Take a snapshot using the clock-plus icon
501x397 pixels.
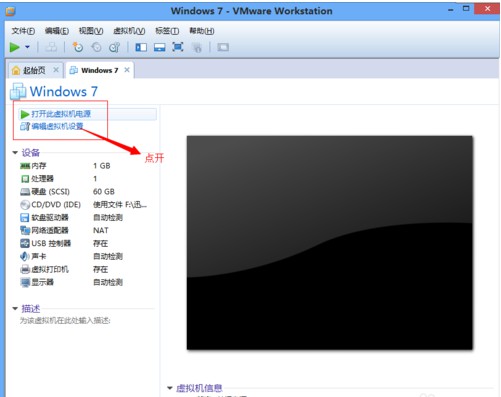point(78,47)
